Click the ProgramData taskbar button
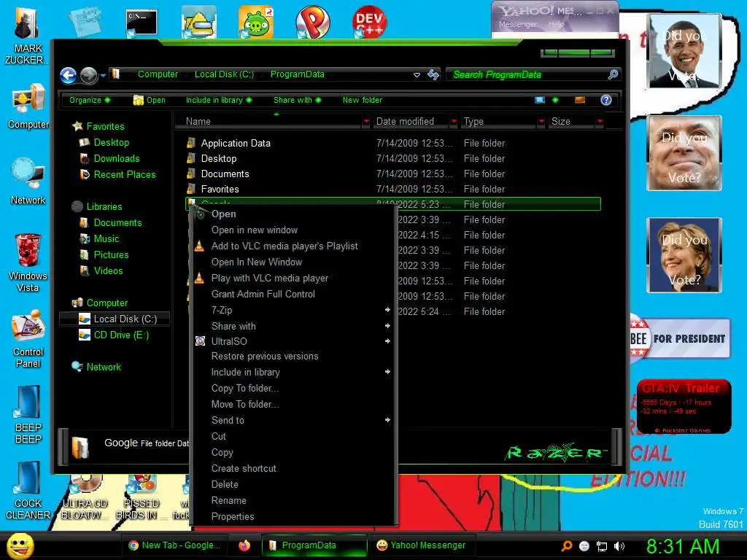 (314, 545)
